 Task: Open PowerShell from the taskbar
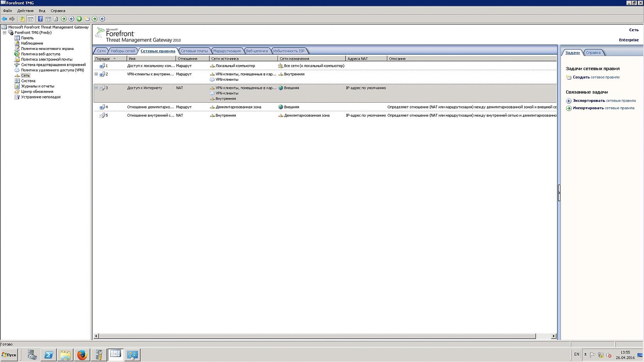(x=49, y=355)
